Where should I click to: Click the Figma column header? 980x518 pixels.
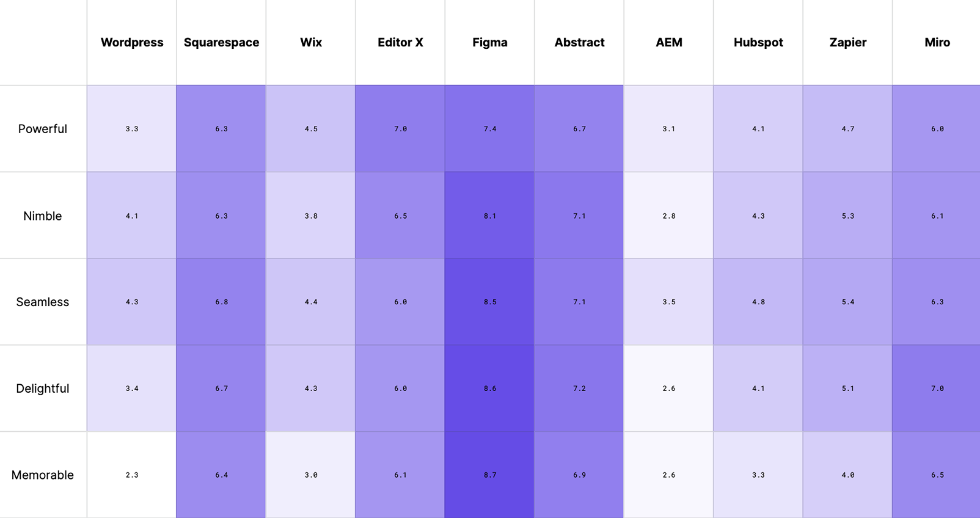click(x=490, y=42)
